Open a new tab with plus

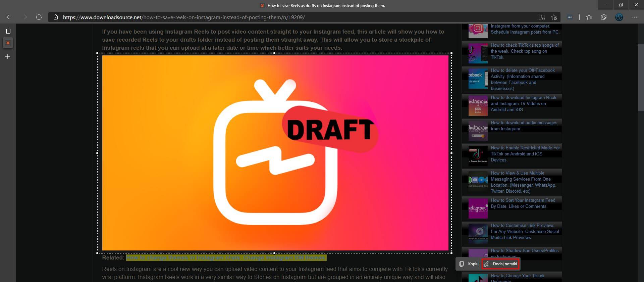tap(8, 57)
